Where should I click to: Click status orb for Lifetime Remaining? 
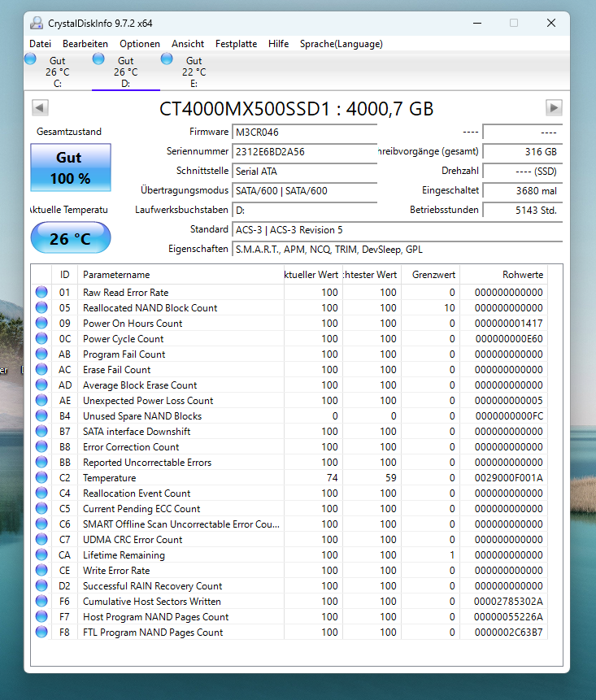[x=41, y=554]
